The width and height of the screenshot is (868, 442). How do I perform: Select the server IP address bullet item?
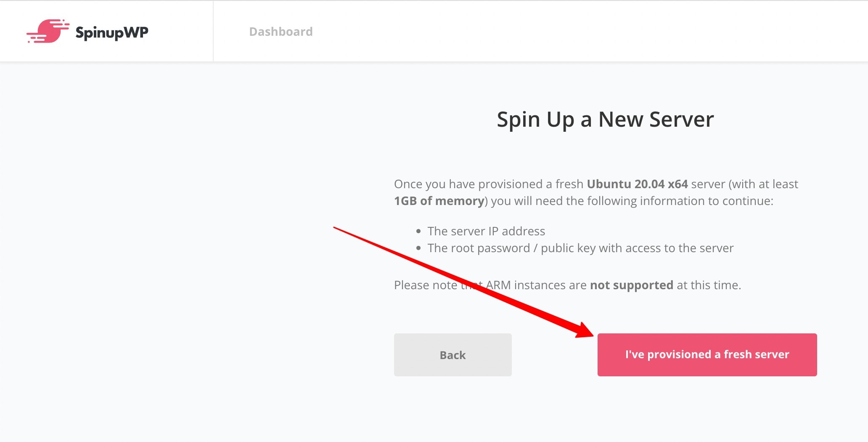tap(486, 231)
